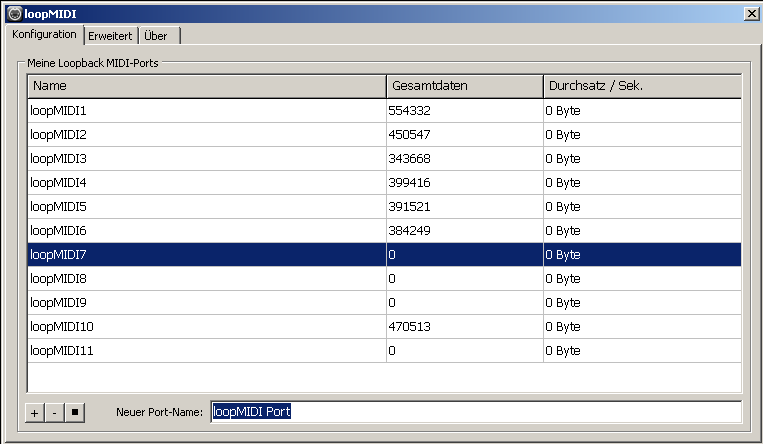
Task: Click the black square mute port button
Action: click(75, 413)
